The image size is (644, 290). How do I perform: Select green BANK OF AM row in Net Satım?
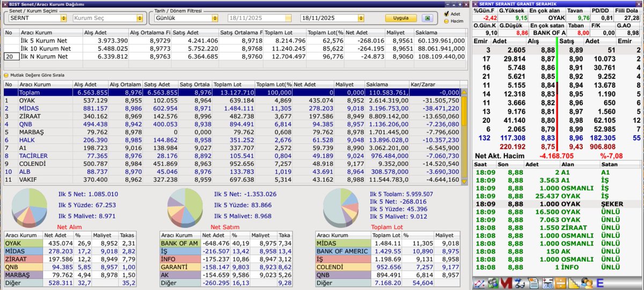tap(226, 243)
